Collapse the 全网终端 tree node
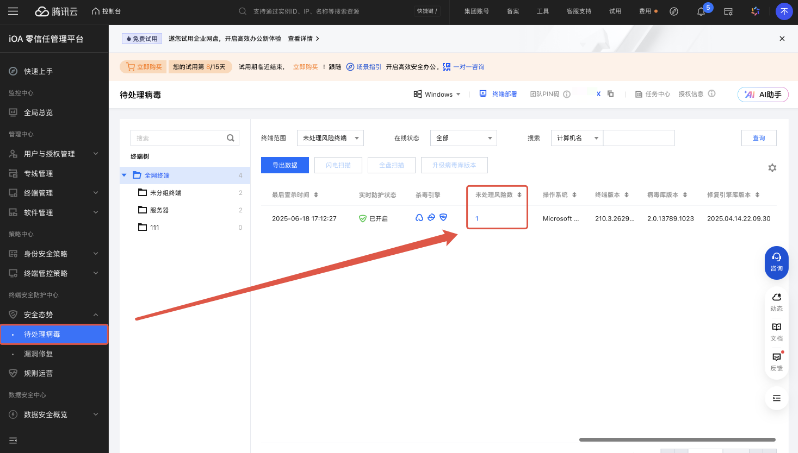 click(x=124, y=176)
